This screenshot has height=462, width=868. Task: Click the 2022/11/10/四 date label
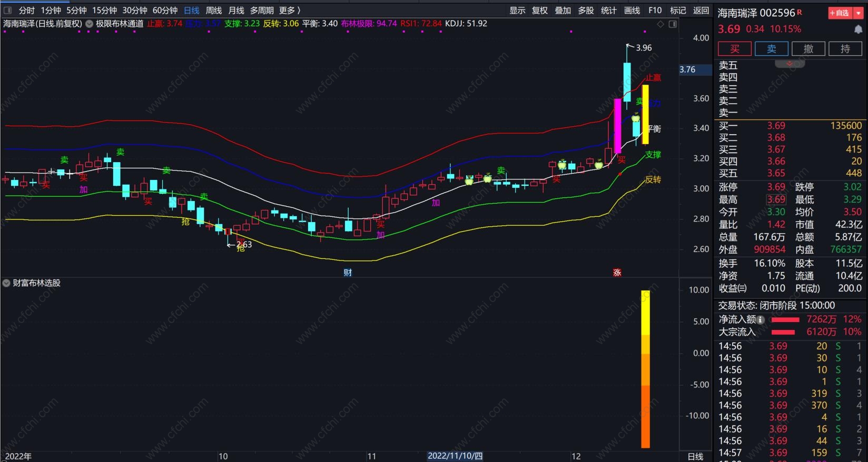(455, 456)
